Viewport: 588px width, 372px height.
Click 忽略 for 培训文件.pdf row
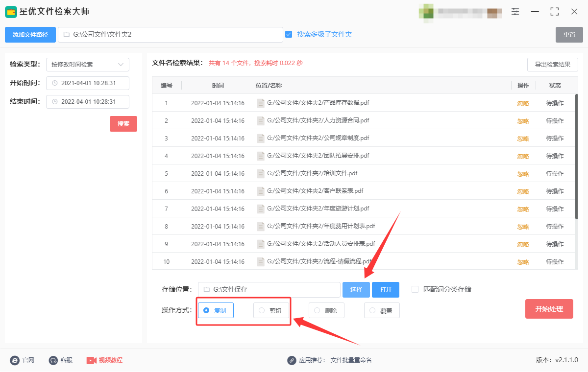[523, 174]
